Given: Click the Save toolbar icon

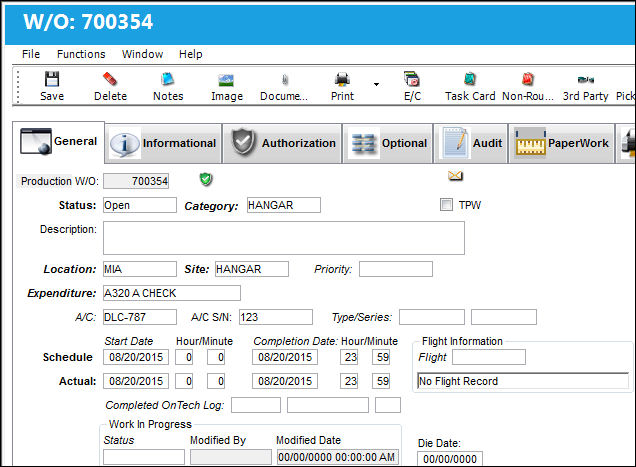Looking at the screenshot, I should pyautogui.click(x=52, y=79).
